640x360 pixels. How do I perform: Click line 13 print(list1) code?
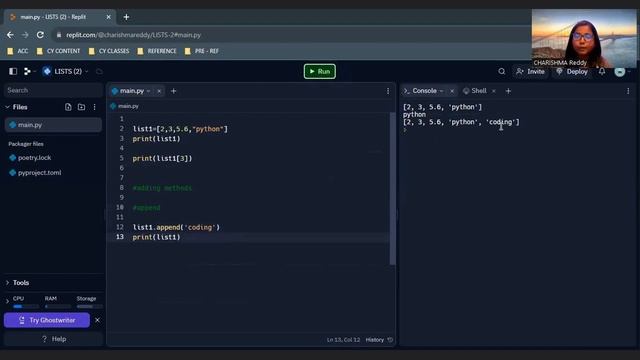point(156,237)
